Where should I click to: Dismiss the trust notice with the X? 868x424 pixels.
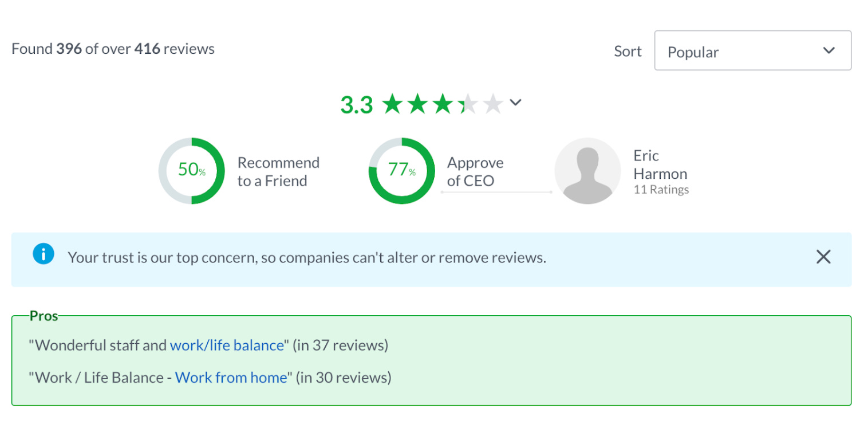823,257
